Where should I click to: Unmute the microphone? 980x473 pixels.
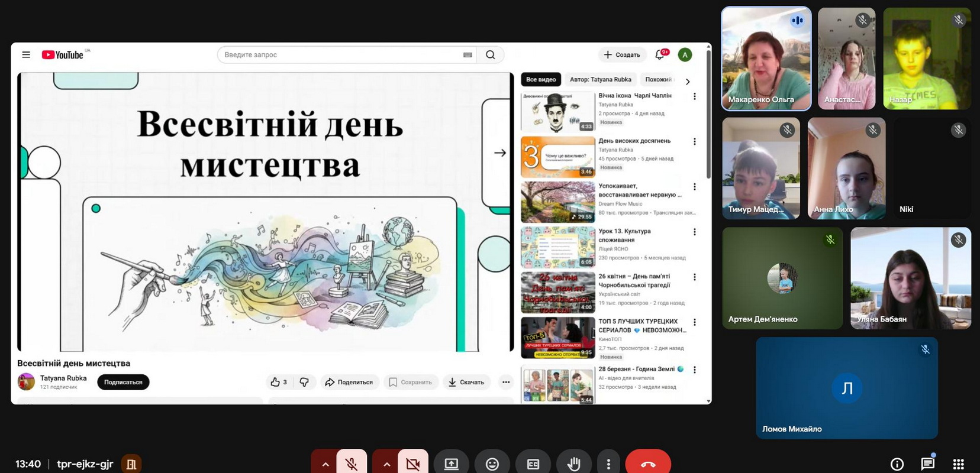tap(352, 464)
